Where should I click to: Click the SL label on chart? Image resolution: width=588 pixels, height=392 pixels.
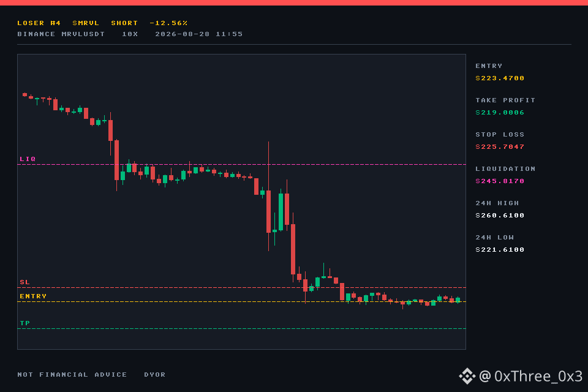pos(24,282)
